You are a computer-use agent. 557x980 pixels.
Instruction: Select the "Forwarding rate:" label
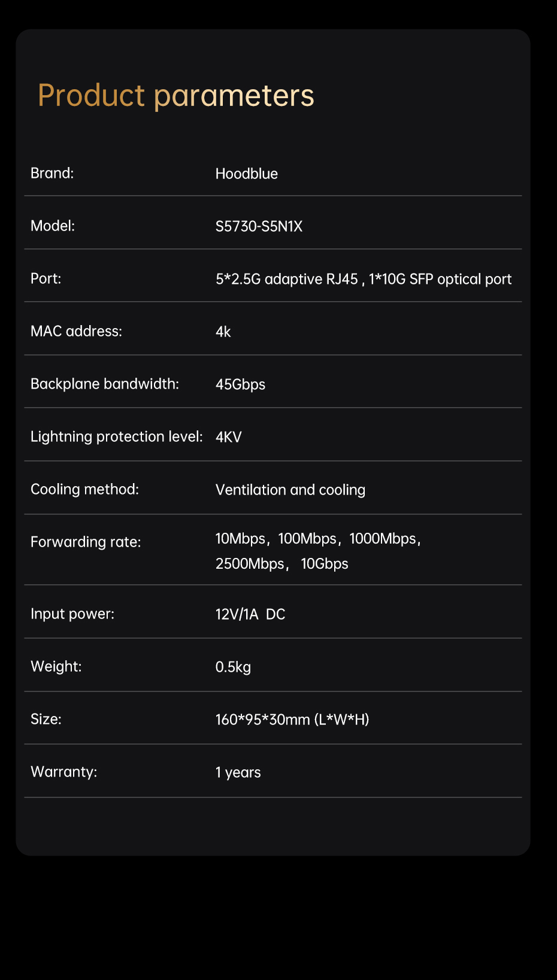point(86,542)
